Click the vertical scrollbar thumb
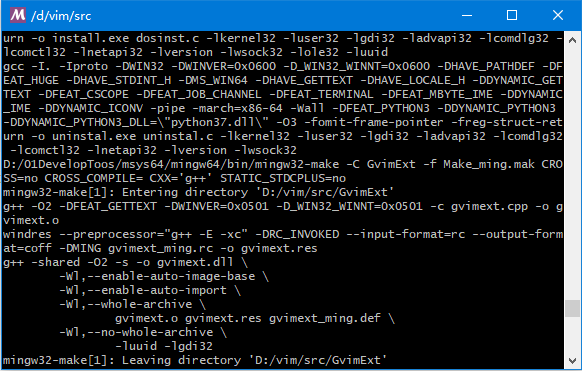 (572, 308)
